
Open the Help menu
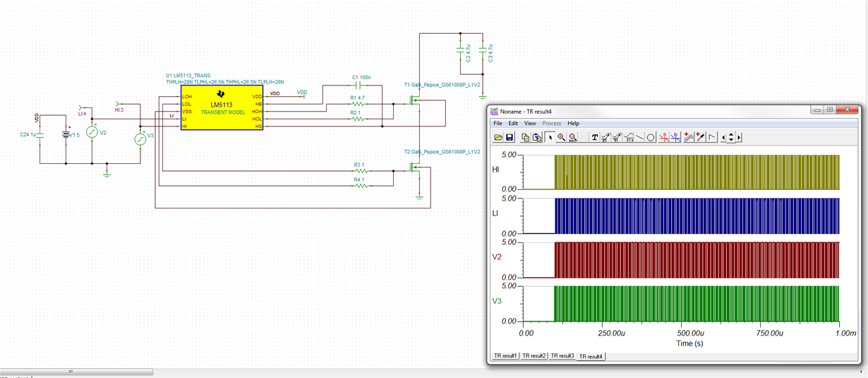[573, 123]
